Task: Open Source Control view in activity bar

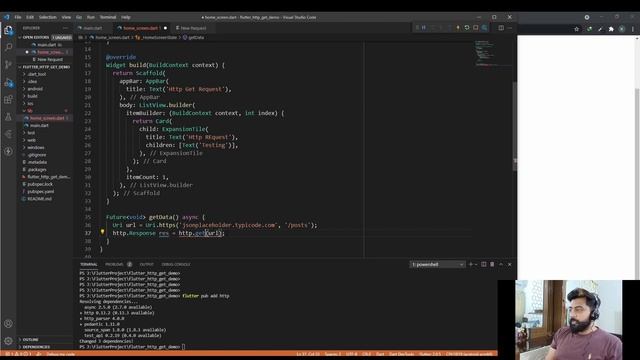Action: [x=8, y=64]
